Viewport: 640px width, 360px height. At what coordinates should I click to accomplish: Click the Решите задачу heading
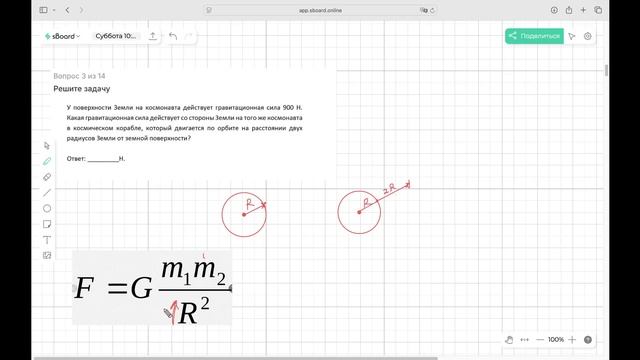point(82,89)
